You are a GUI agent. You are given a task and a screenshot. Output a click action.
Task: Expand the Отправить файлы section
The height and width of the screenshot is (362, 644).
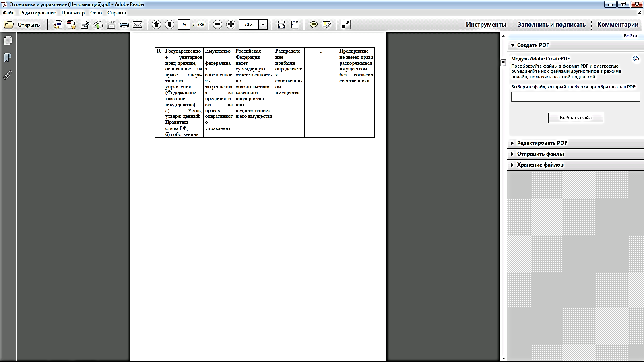575,154
